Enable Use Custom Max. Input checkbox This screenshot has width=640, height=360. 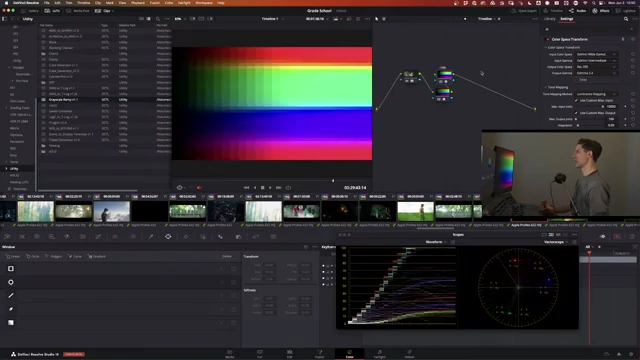coord(576,100)
